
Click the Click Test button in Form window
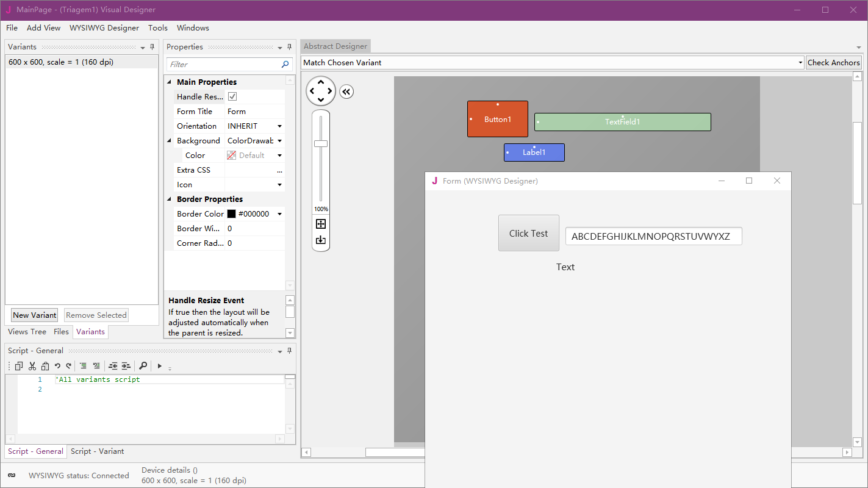(x=529, y=233)
